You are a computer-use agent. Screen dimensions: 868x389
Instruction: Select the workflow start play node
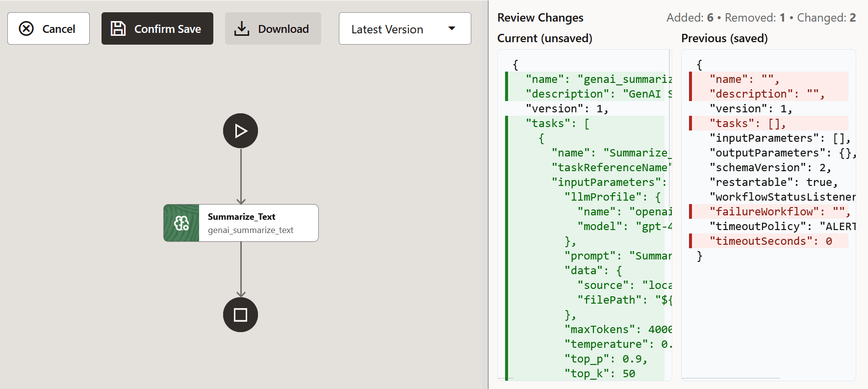coord(240,131)
